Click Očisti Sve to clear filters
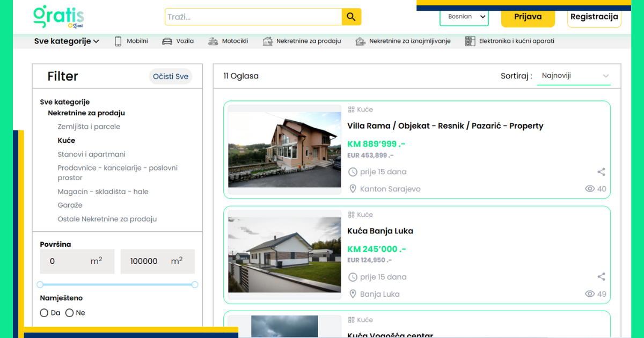644x338 pixels. click(x=171, y=76)
